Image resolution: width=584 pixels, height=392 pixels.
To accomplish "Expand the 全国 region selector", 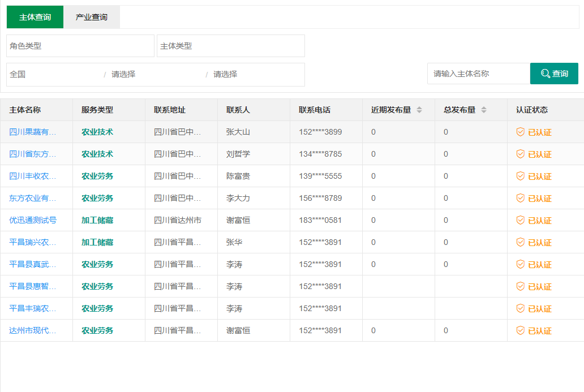I will tap(54, 74).
